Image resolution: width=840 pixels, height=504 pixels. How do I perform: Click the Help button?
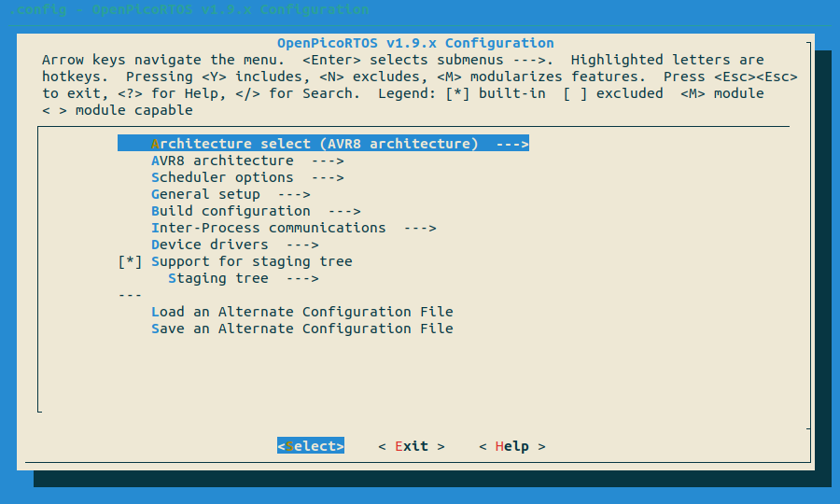[x=512, y=446]
